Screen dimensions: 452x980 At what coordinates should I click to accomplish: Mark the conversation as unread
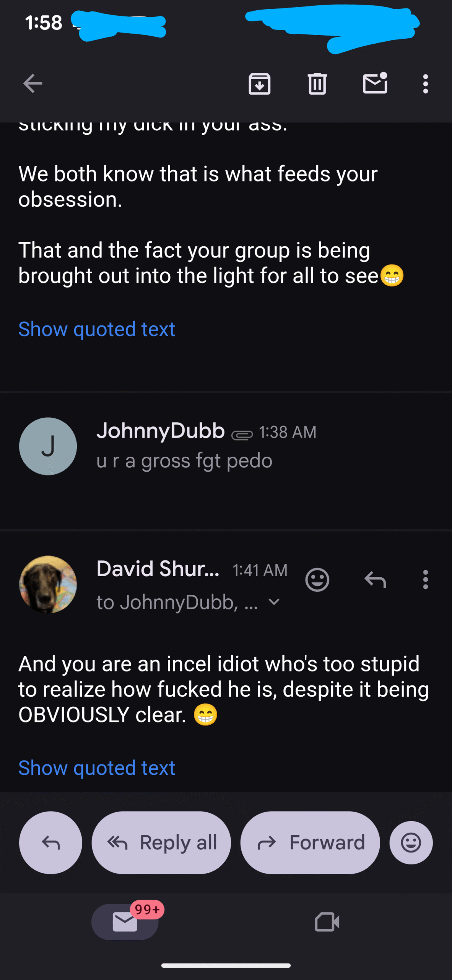click(x=375, y=83)
